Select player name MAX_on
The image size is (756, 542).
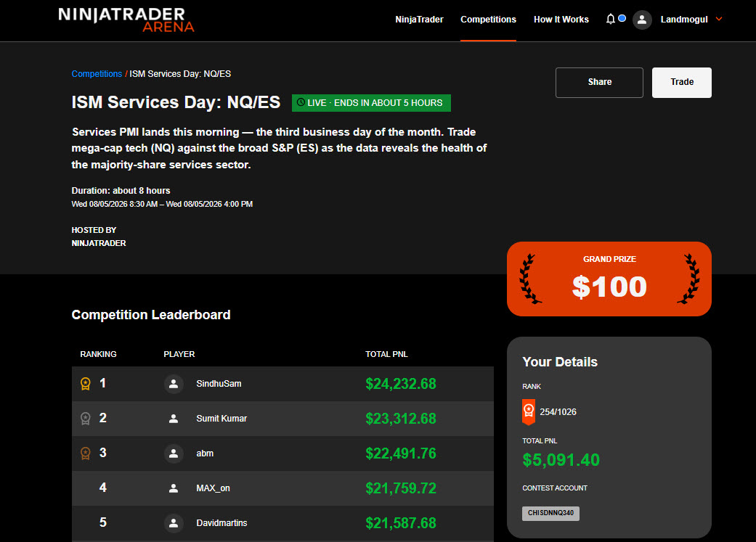(x=213, y=488)
